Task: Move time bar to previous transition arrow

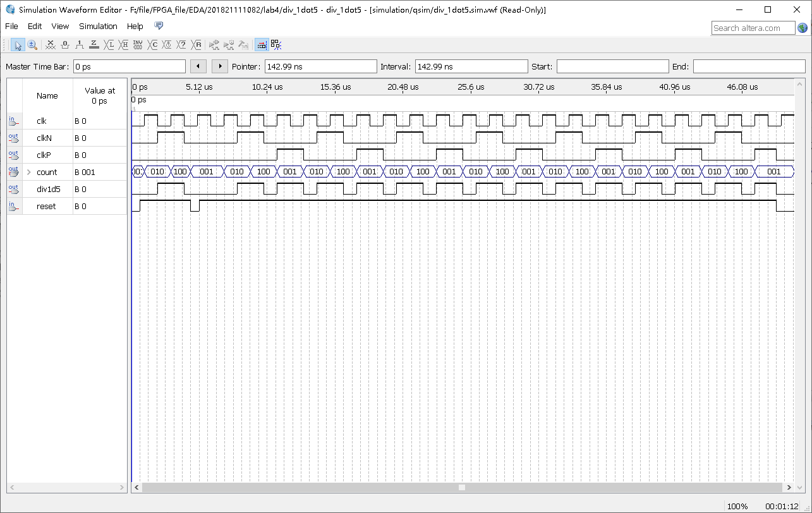Action: point(198,66)
